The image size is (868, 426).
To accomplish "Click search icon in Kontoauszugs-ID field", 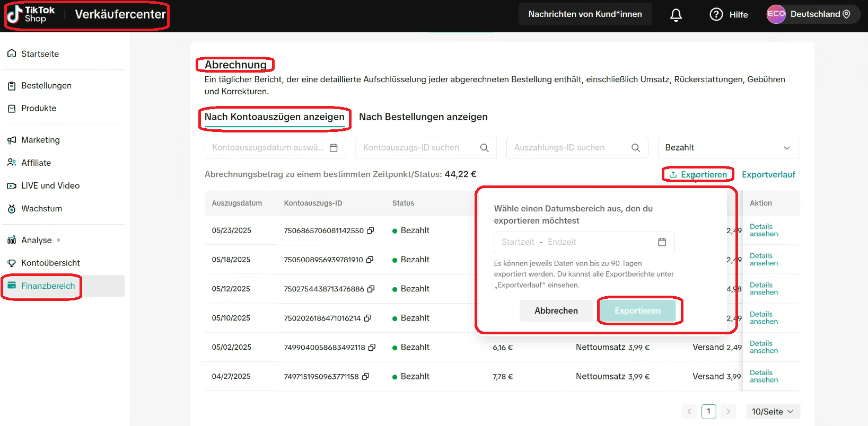I will coord(484,148).
